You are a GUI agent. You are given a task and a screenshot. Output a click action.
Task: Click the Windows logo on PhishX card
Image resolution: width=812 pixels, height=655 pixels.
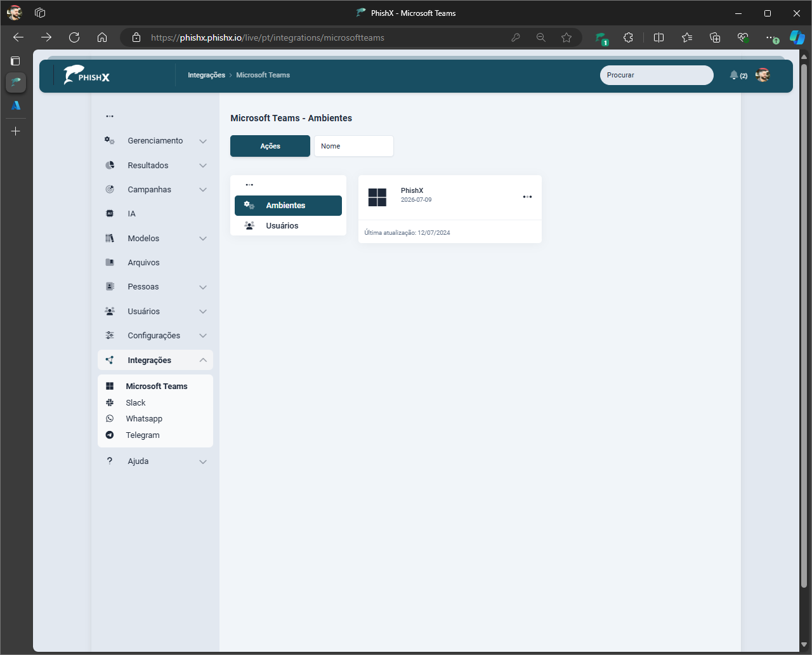[377, 197]
